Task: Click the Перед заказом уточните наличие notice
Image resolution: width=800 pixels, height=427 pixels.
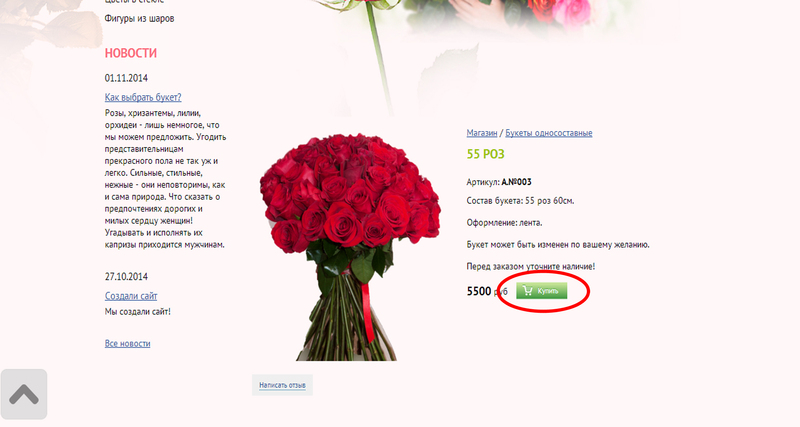Action: pos(531,266)
